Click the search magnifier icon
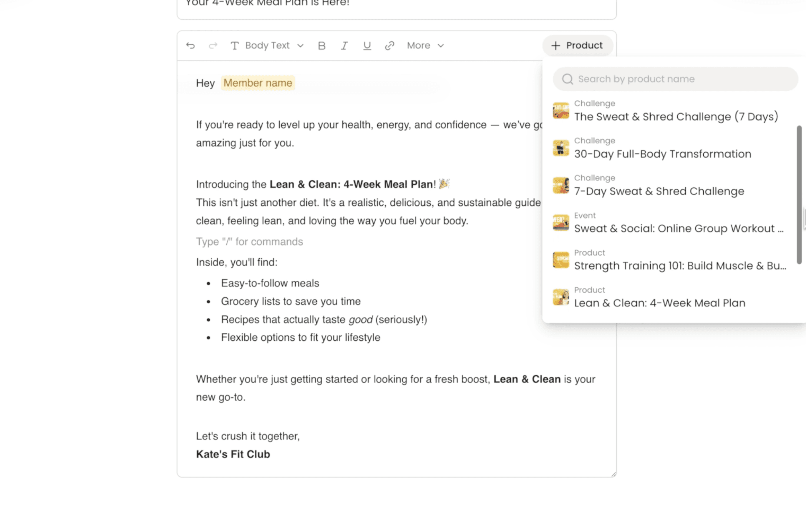 [x=568, y=79]
